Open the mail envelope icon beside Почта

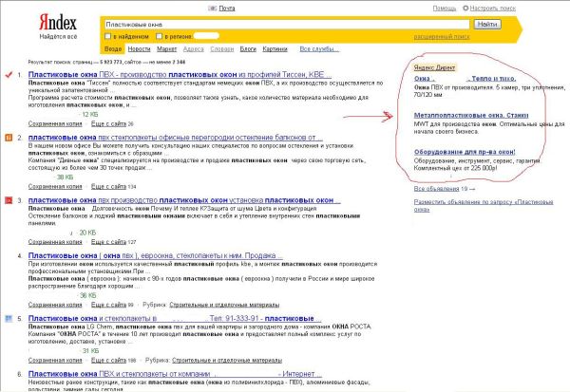(212, 8)
